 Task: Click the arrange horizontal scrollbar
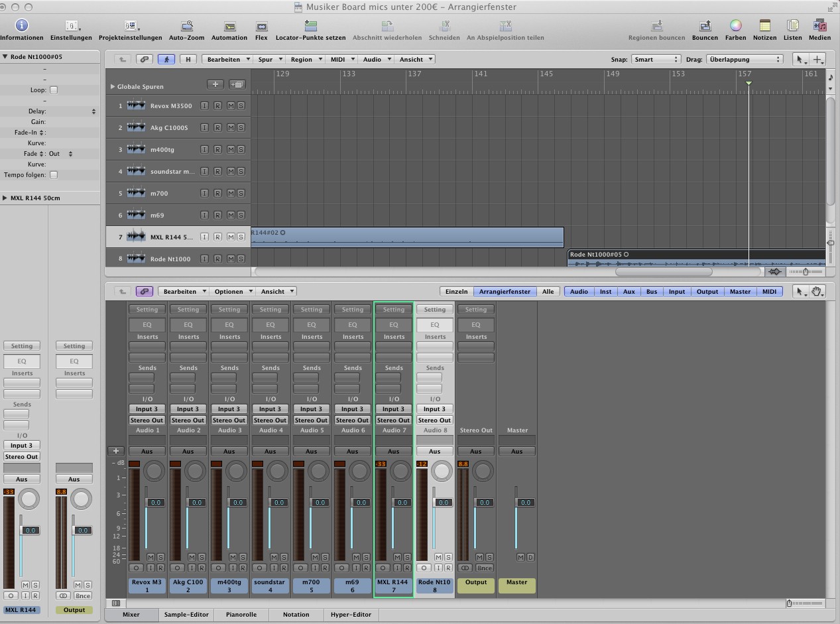pyautogui.click(x=663, y=272)
